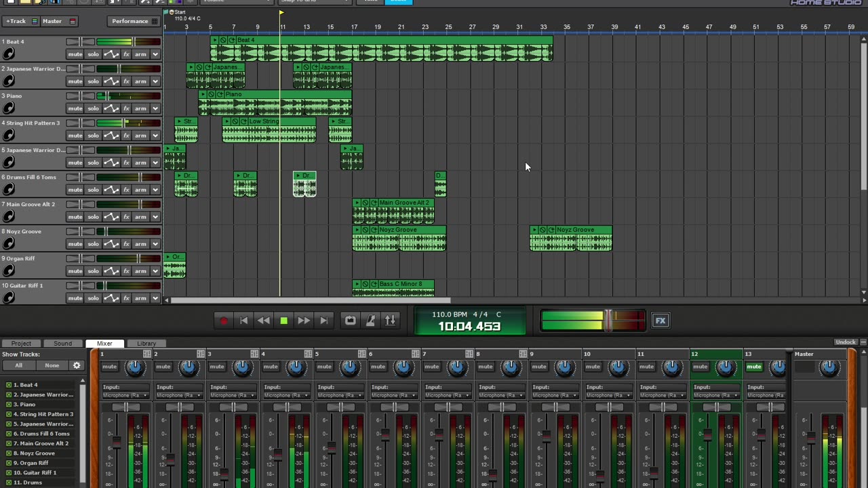Image resolution: width=868 pixels, height=488 pixels.
Task: Mute the Guitar Riff 1 track
Action: pyautogui.click(x=75, y=298)
